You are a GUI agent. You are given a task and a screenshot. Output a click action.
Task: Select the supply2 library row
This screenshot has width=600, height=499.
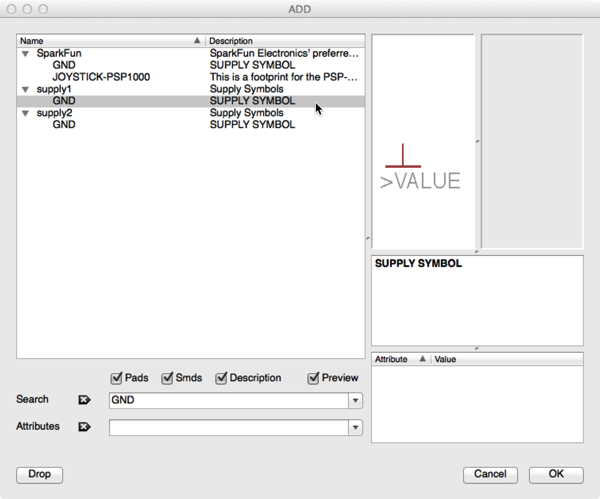191,113
